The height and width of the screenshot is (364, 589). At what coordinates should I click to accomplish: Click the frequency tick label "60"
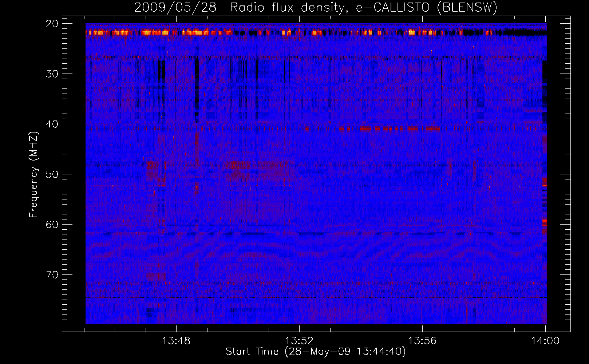point(52,225)
